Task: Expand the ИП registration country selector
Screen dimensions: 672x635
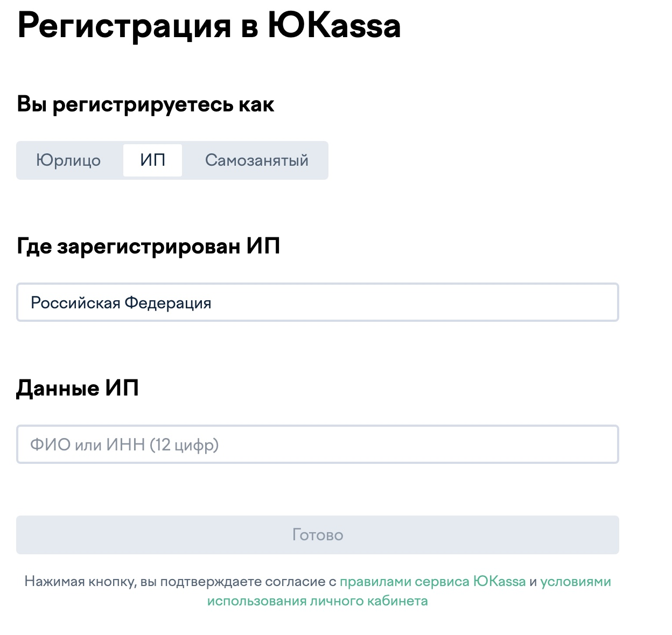Action: click(x=318, y=302)
